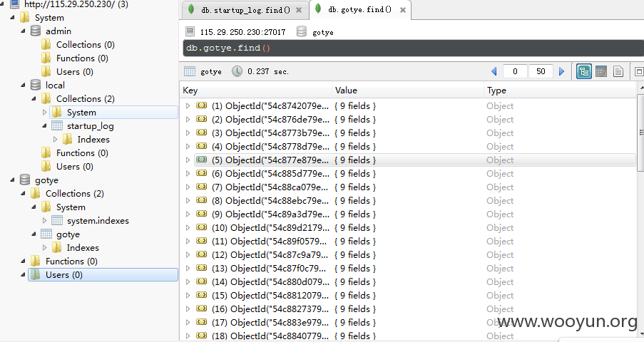
Task: Select the top-level System folder
Action: click(49, 18)
